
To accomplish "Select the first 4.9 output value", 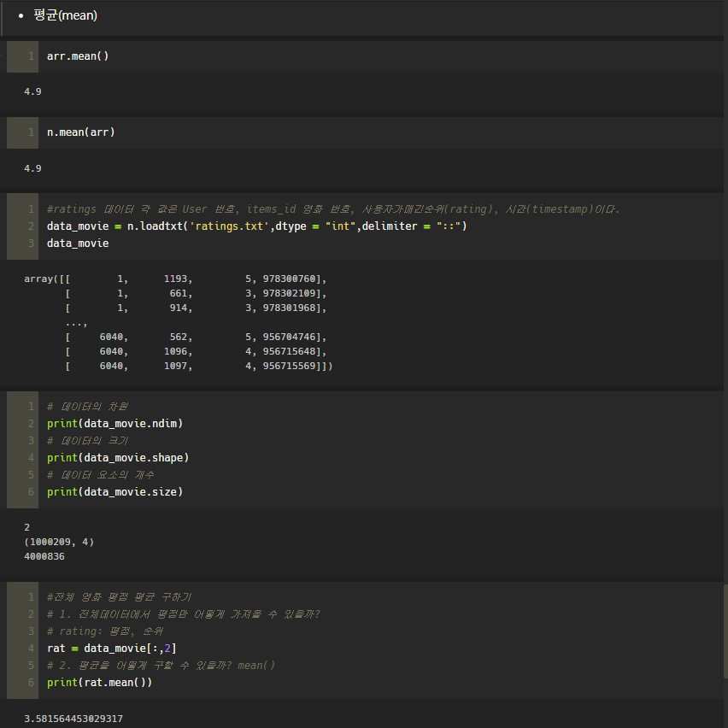I will 32,91.
